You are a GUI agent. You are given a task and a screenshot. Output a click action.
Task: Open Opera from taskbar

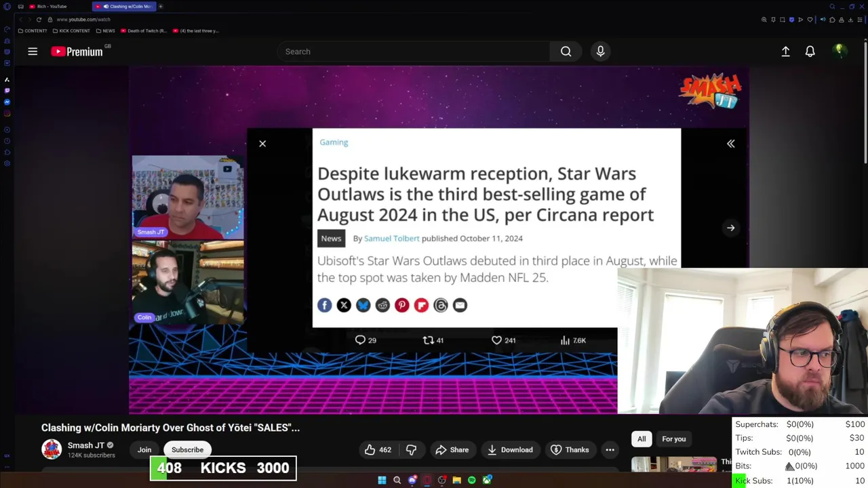(x=427, y=480)
